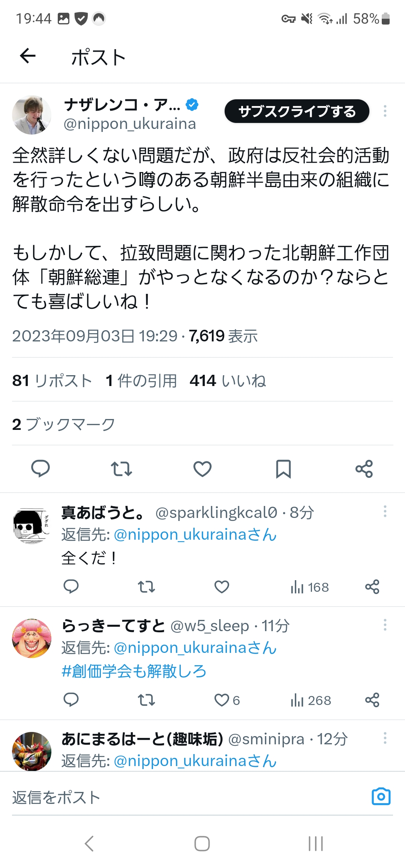
Task: View the 414 いいね likes list
Action: (228, 381)
